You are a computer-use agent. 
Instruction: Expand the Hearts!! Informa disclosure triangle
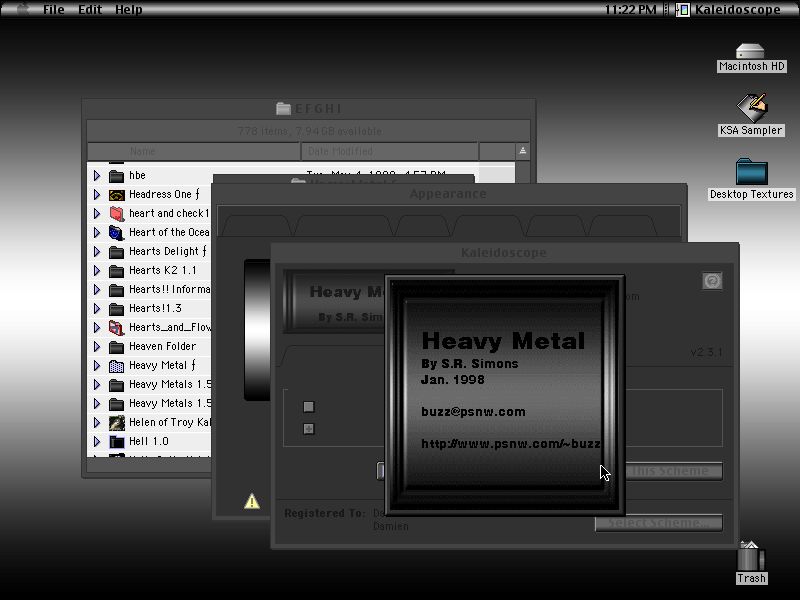click(x=97, y=290)
